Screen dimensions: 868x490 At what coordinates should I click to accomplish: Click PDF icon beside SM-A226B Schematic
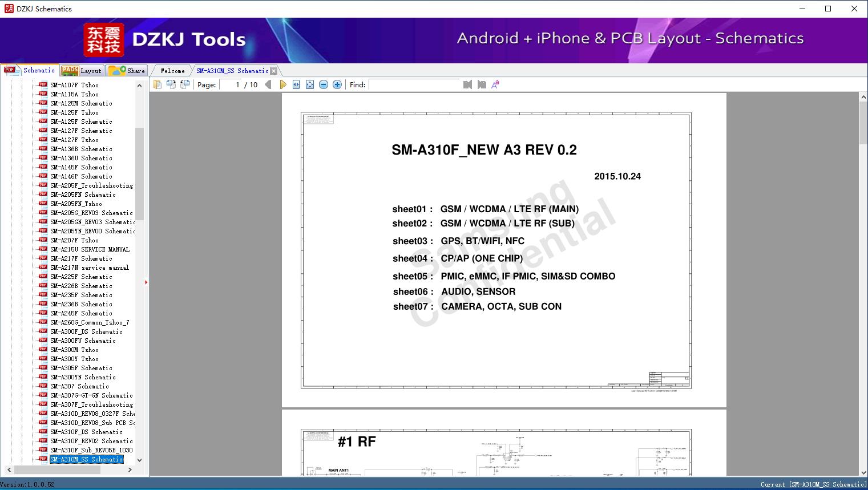coord(43,285)
